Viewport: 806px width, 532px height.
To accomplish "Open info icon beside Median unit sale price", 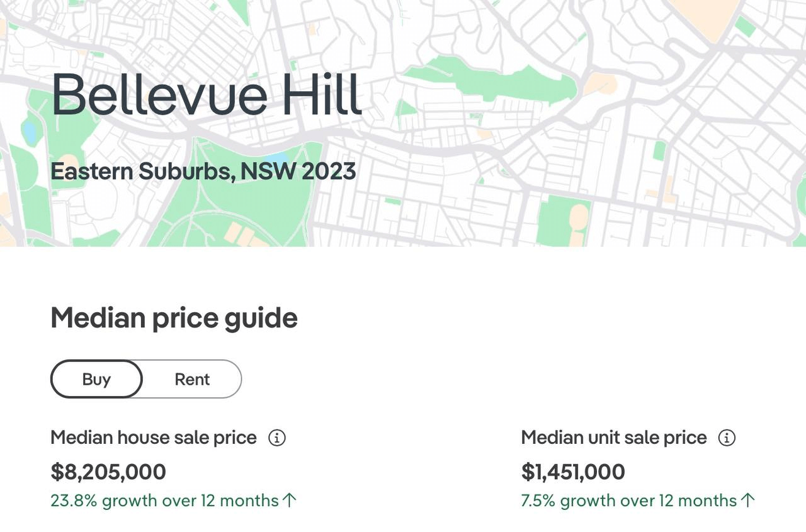I will pos(727,438).
